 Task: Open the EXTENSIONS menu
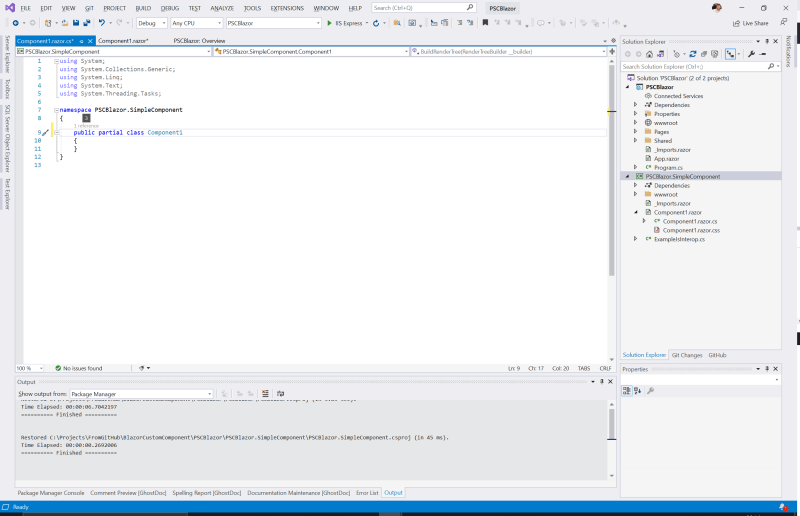287,8
